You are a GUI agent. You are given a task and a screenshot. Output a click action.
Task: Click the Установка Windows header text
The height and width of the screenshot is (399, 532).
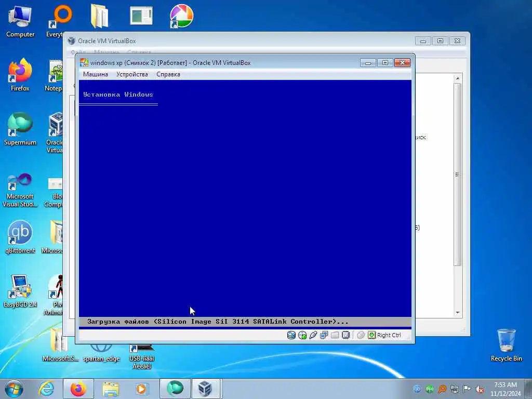[x=118, y=95]
